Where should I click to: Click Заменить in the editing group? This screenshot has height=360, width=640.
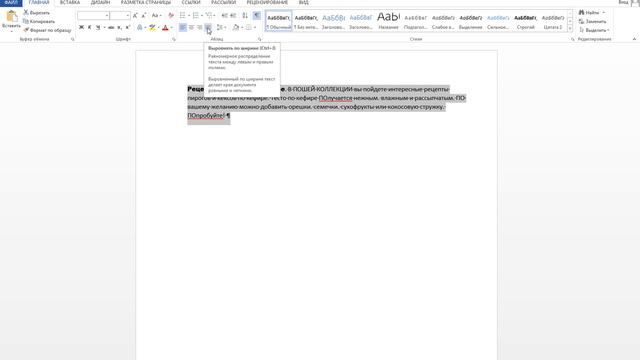593,21
